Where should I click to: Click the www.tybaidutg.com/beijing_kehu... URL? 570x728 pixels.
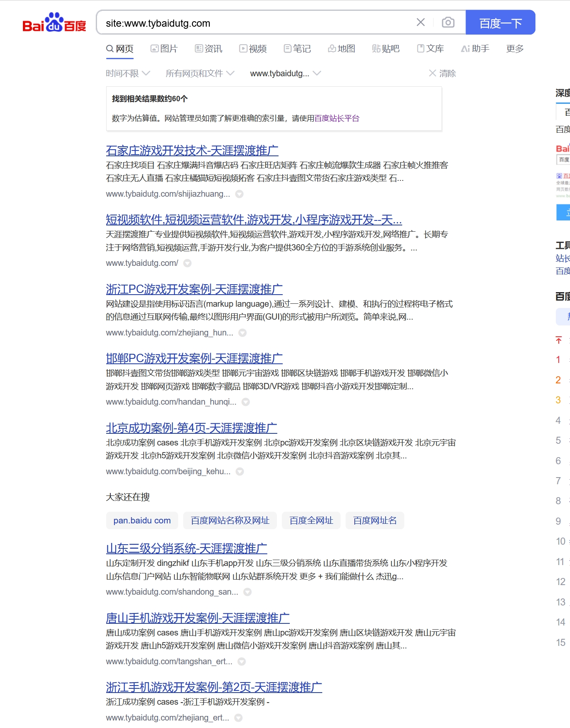click(168, 471)
